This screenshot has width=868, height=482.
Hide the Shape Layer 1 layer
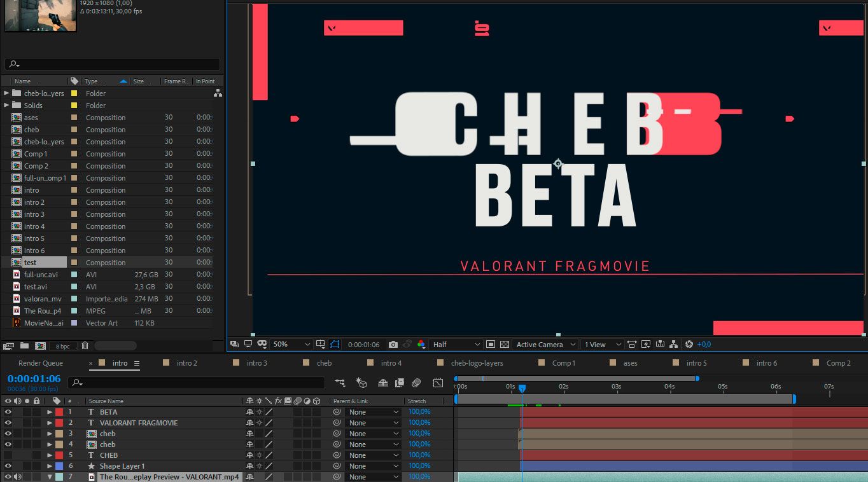(7, 465)
